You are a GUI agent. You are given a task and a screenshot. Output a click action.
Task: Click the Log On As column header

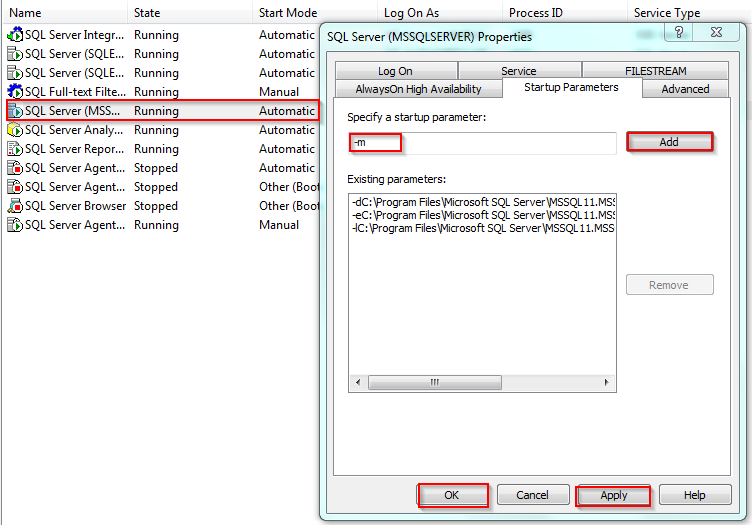pos(440,12)
